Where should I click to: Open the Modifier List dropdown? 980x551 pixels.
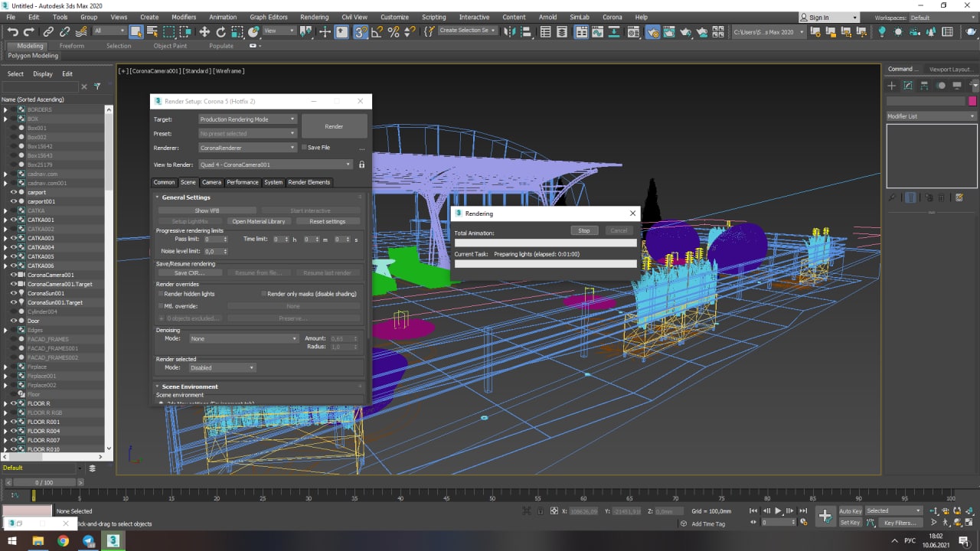[x=931, y=116]
